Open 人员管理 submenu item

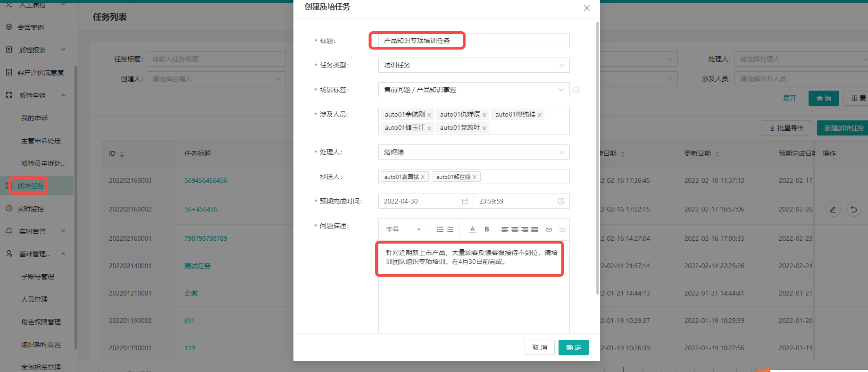click(34, 299)
